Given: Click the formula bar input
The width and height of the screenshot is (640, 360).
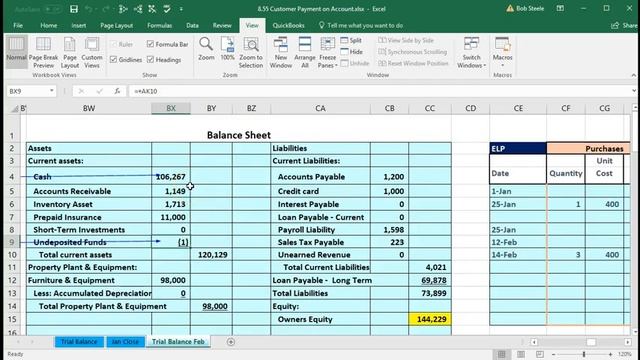Looking at the screenshot, I should [380, 91].
